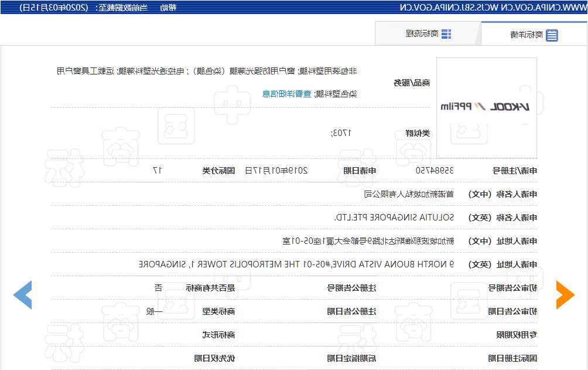Click the 国际注册日期 label
This screenshot has width=588, height=370.
pyautogui.click(x=512, y=358)
